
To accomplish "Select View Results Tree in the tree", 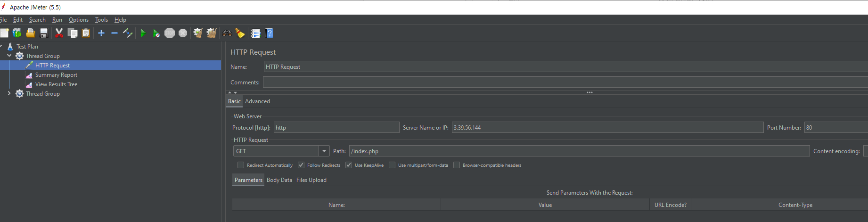I will coord(56,84).
